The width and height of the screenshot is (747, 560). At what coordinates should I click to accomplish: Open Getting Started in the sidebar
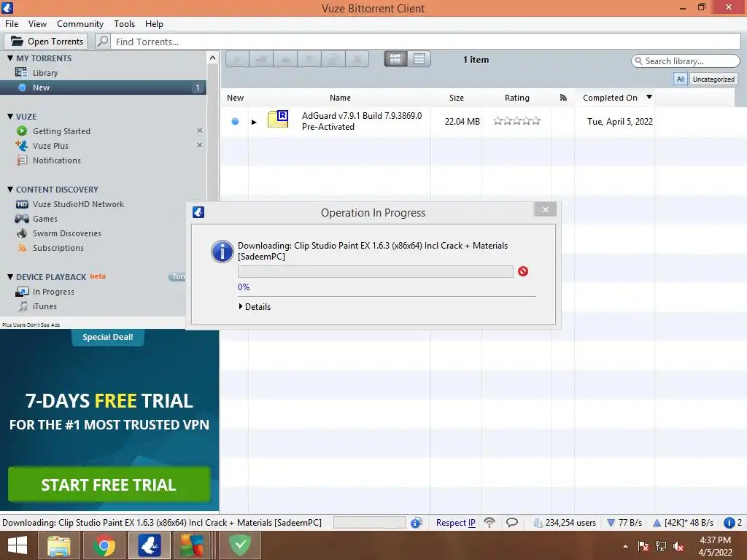click(61, 131)
